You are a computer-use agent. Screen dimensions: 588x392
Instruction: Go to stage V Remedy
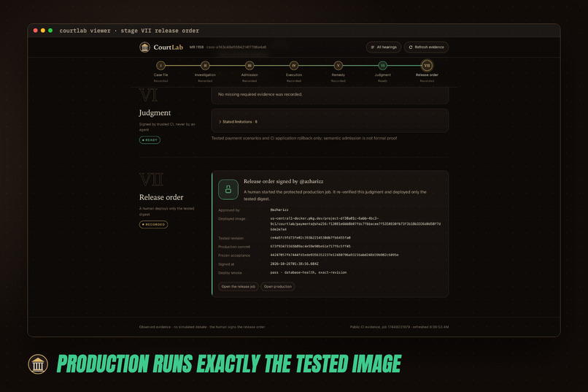[x=339, y=66]
